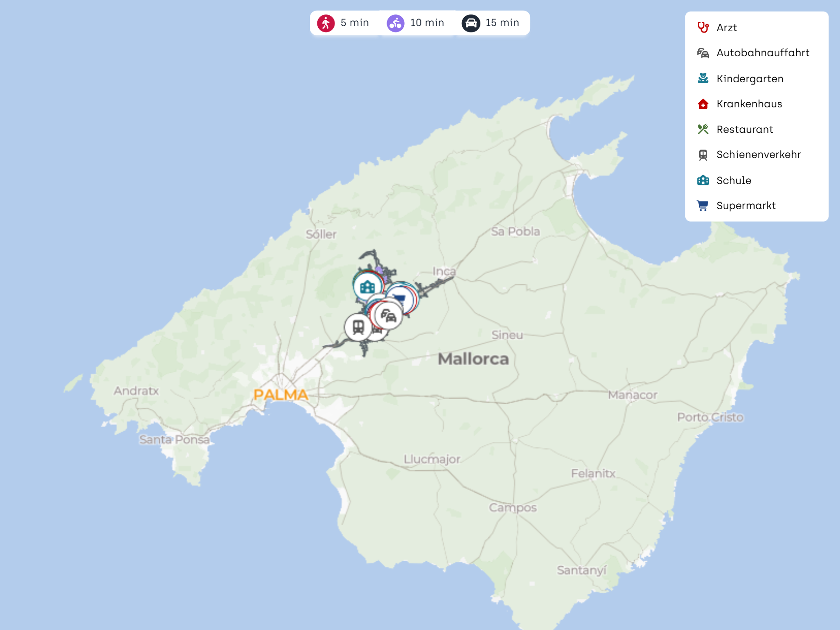This screenshot has height=630, width=840.
Task: Click the Autobahnauffahrt cars icon in legend
Action: (x=703, y=53)
